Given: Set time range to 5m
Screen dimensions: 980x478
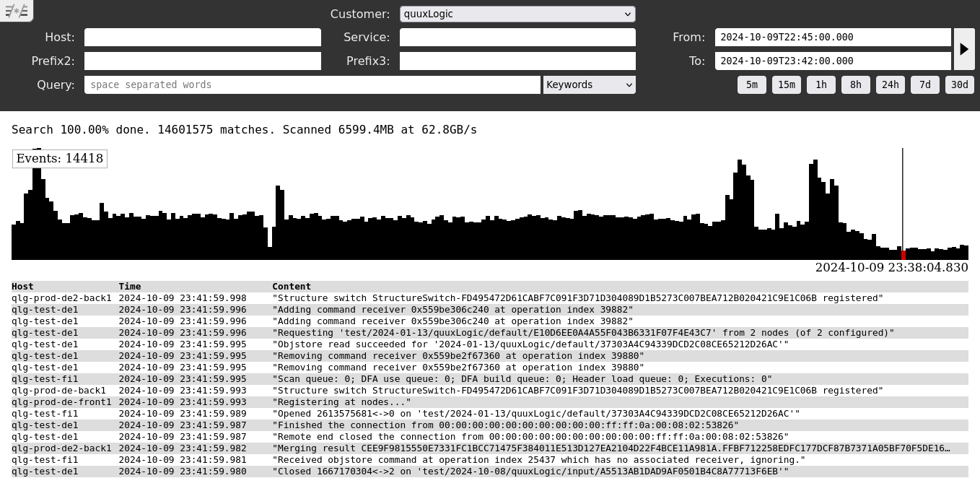Looking at the screenshot, I should (751, 84).
